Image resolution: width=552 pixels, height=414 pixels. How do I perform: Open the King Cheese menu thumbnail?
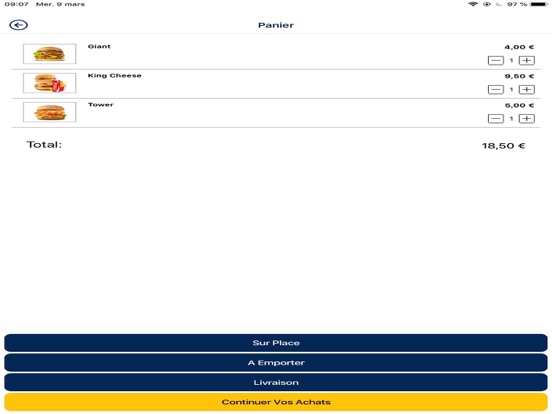click(x=50, y=83)
